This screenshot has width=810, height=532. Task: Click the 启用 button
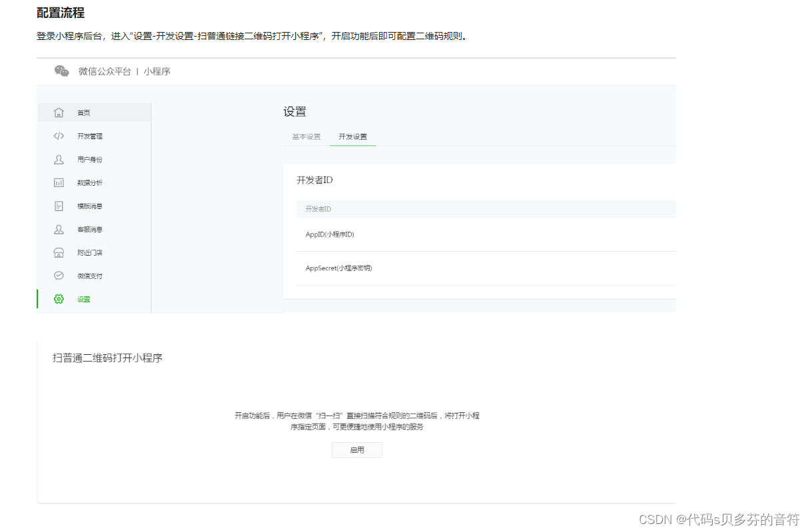click(357, 450)
